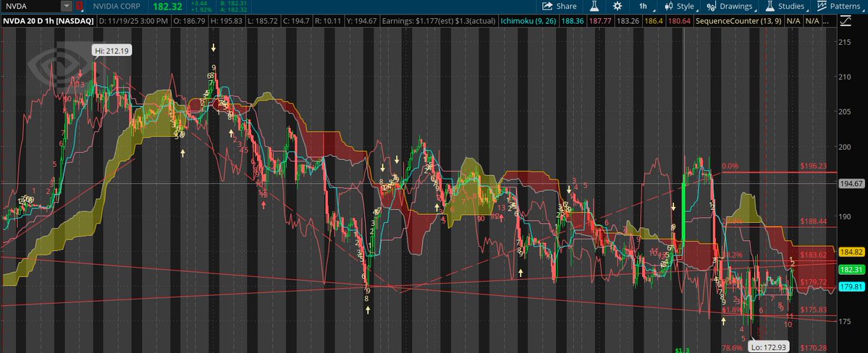Click the Lo: 172.93 price bubble
Screen dimensions: 868x353
coord(768,347)
